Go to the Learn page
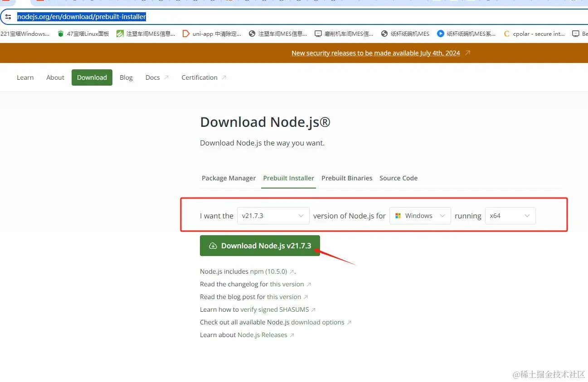Image resolution: width=588 pixels, height=382 pixels. coord(25,77)
